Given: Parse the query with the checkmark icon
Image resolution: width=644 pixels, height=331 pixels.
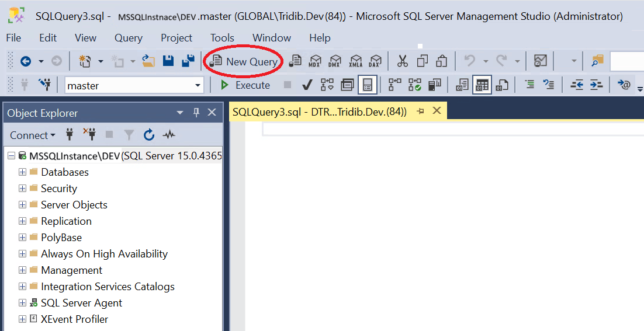Looking at the screenshot, I should pos(307,85).
